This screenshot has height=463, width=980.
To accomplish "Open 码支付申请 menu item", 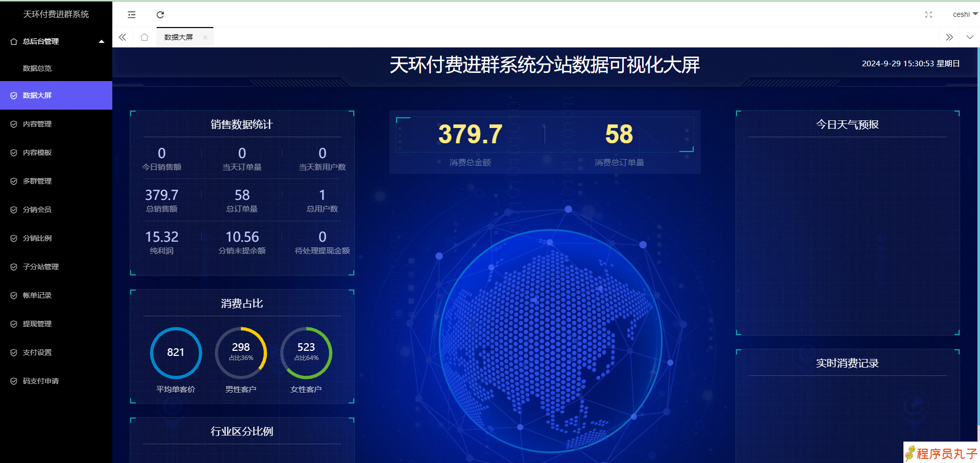I will 56,381.
